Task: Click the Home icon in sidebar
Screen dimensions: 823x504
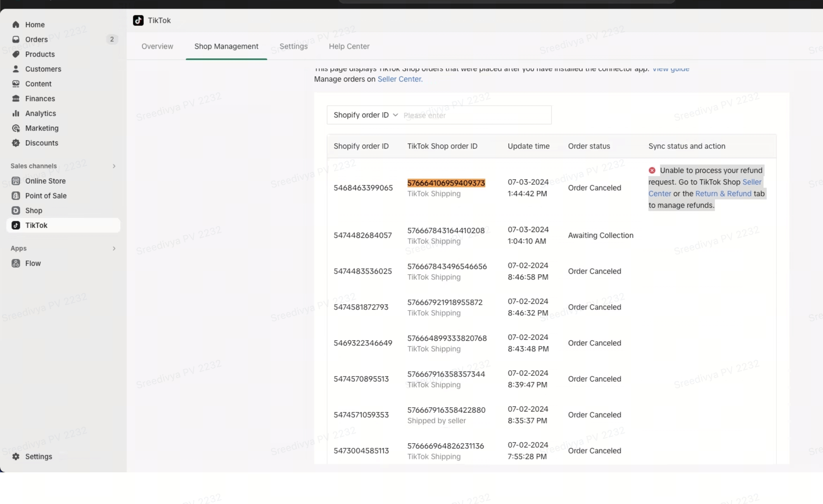Action: [x=15, y=25]
